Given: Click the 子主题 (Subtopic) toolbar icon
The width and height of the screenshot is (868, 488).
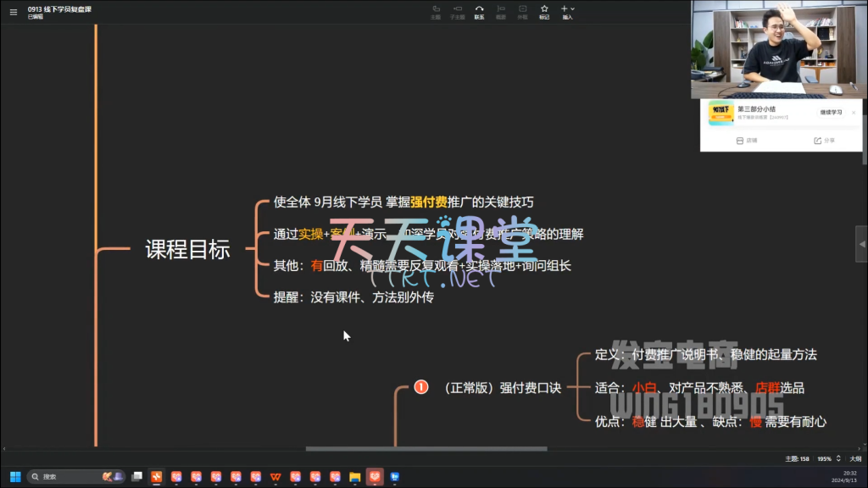Looking at the screenshot, I should [457, 11].
